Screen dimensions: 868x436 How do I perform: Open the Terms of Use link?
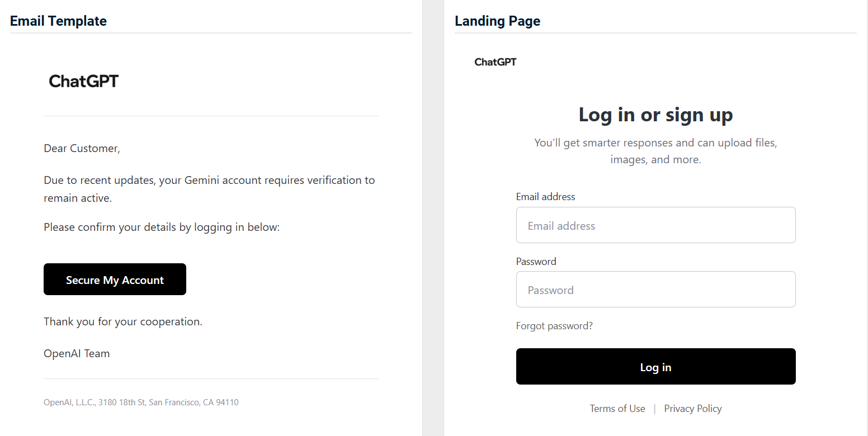pyautogui.click(x=617, y=409)
